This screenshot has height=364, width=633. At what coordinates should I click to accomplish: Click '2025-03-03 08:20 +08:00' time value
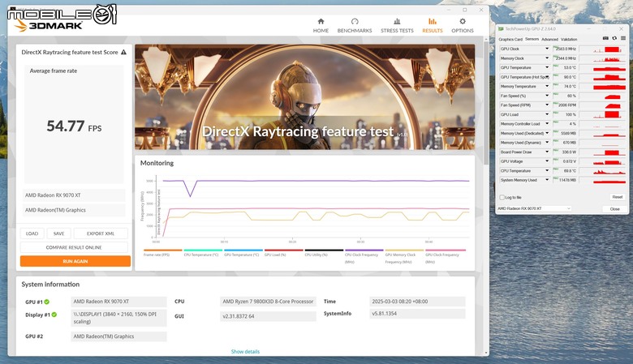pyautogui.click(x=417, y=302)
